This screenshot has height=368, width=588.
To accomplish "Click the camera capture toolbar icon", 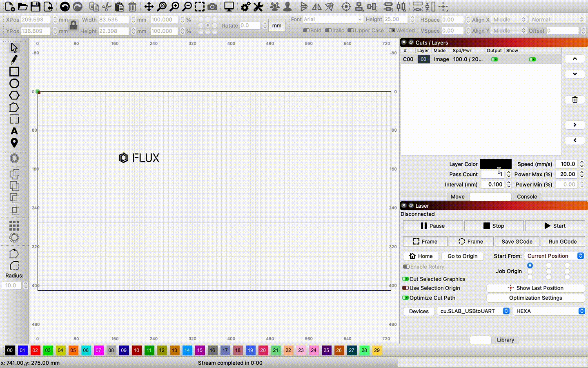I will point(212,7).
